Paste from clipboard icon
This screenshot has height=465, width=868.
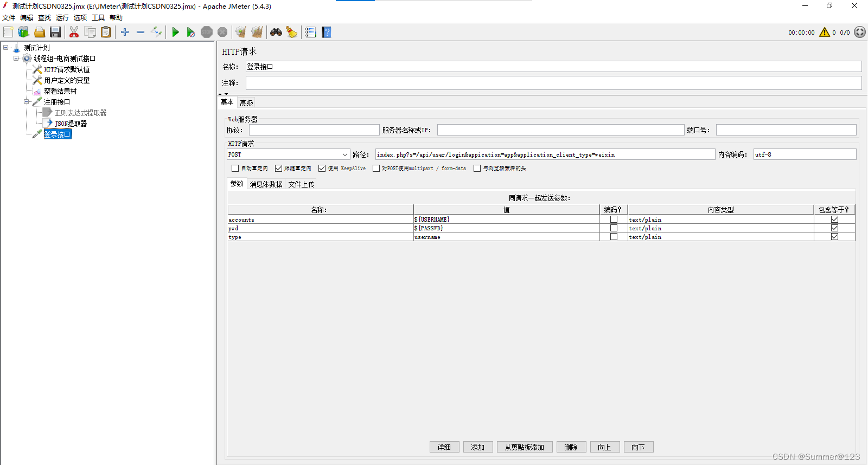coord(106,32)
